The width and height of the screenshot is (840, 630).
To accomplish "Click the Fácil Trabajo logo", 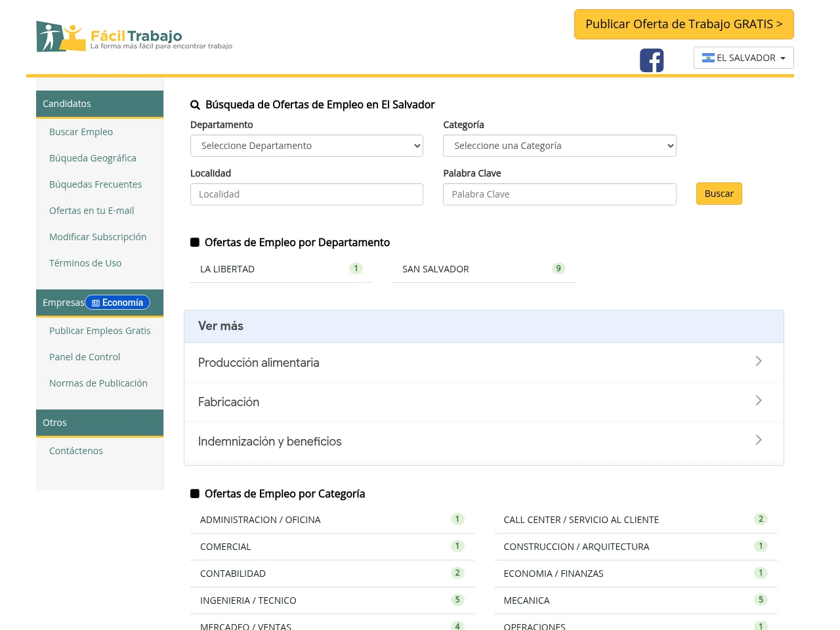I will point(135,37).
